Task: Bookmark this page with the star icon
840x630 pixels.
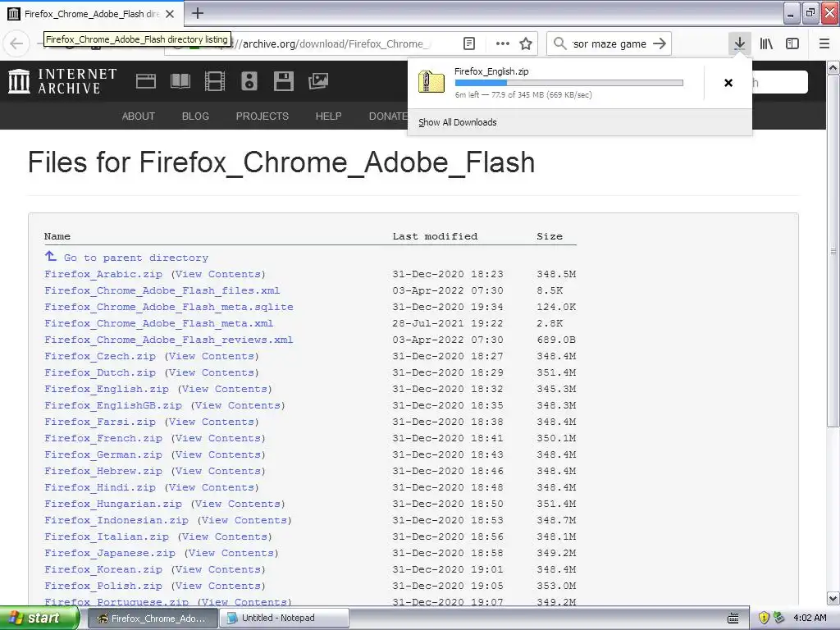Action: tap(526, 43)
